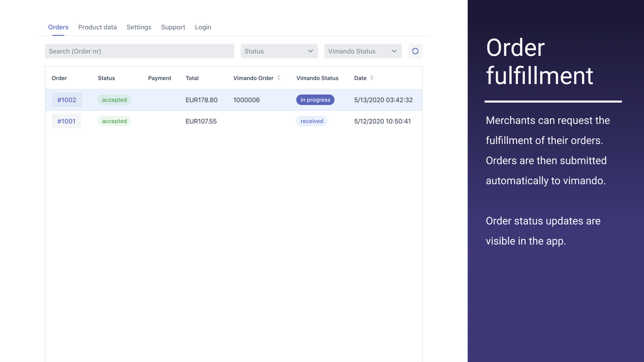Go to the Support tab
The image size is (644, 362).
tap(173, 27)
